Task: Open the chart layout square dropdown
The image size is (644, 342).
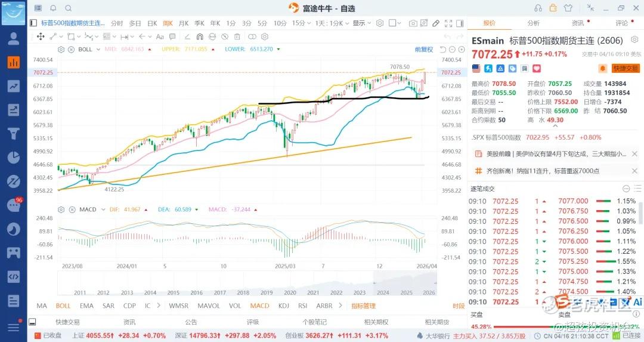Action: point(395,23)
